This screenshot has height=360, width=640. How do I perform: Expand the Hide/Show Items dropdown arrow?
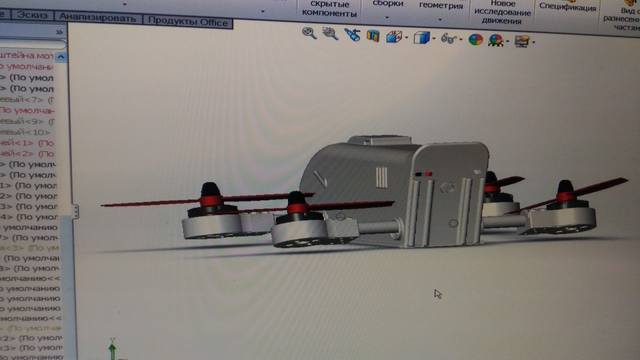(x=461, y=40)
